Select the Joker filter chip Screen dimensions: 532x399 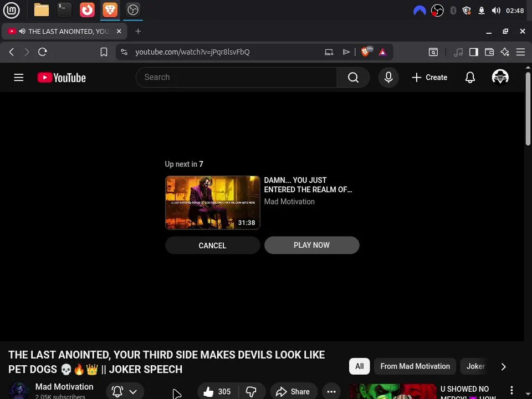[x=475, y=366]
